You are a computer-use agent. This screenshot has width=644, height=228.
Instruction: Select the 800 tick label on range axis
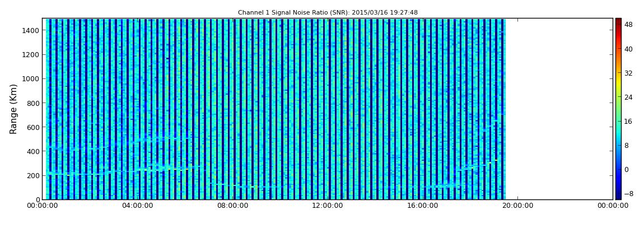tap(33, 103)
